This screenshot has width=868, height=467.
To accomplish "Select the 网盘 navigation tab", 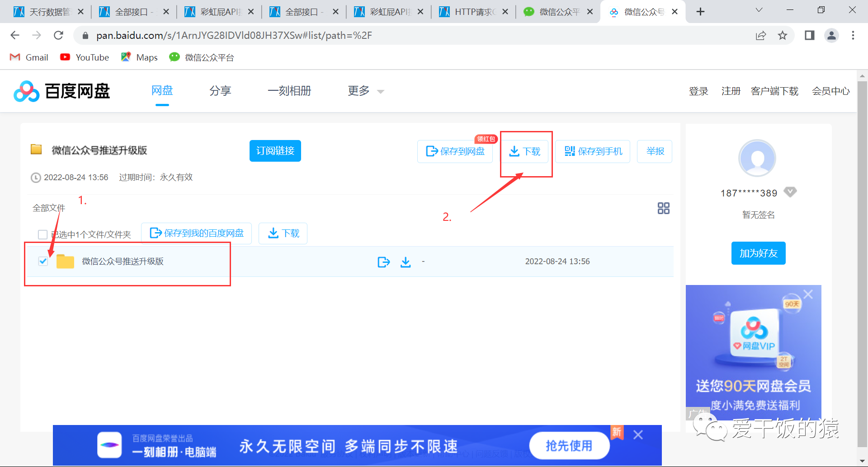I will (162, 91).
